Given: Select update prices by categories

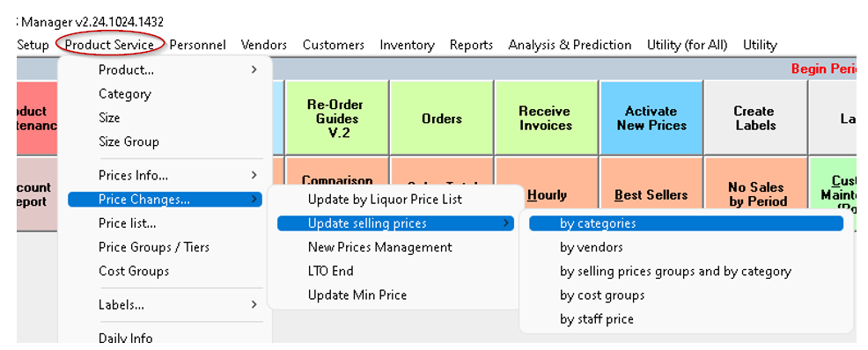Looking at the screenshot, I should 686,223.
